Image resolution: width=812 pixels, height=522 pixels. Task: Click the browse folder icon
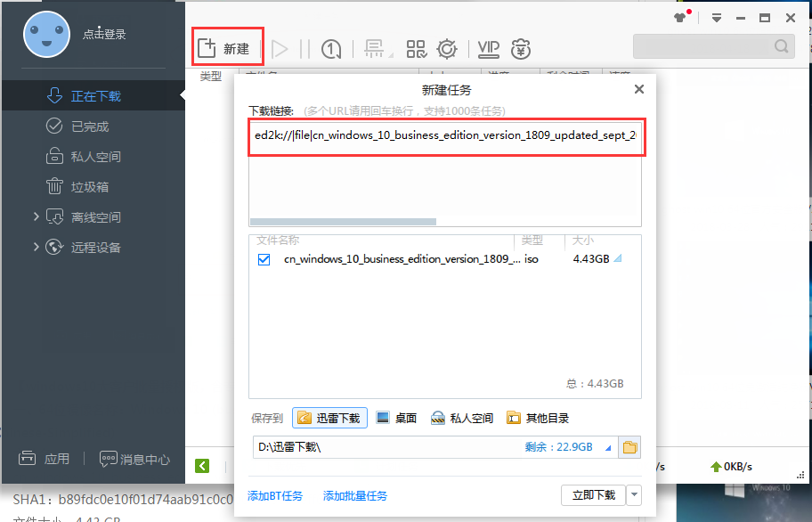tap(629, 447)
